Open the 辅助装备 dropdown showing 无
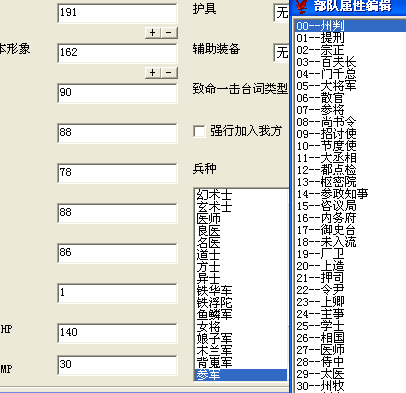This screenshot has height=393, width=406. click(x=281, y=53)
